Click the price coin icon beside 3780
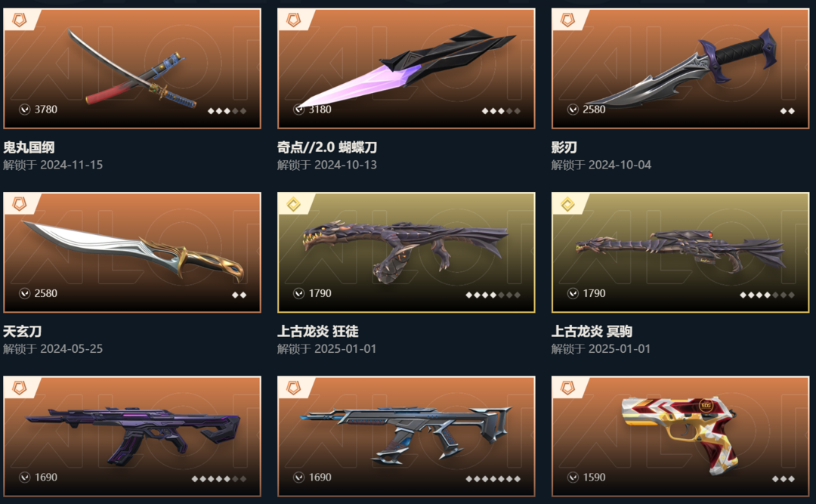The height and width of the screenshot is (504, 816). click(24, 110)
